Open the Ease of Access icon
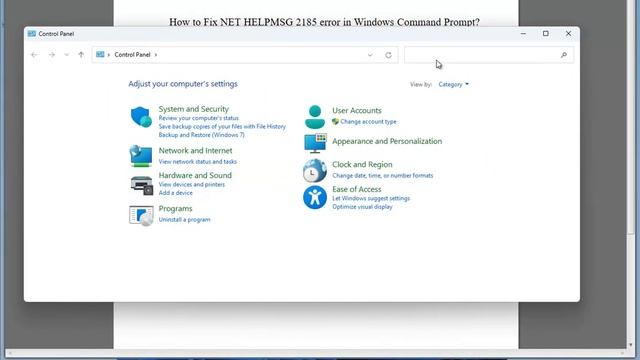 [x=315, y=198]
